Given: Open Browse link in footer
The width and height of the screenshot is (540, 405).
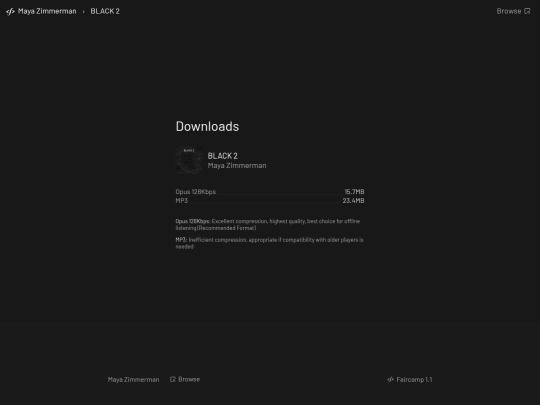Looking at the screenshot, I should click(189, 379).
